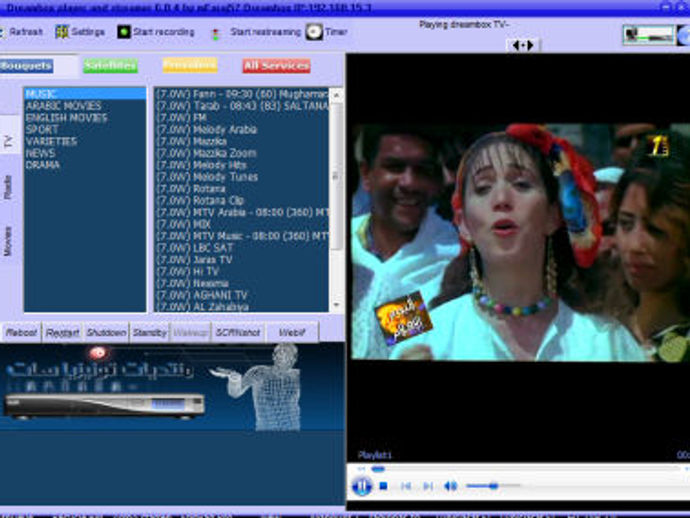The image size is (690, 518).
Task: Switch to the Providers tab
Action: [x=190, y=65]
